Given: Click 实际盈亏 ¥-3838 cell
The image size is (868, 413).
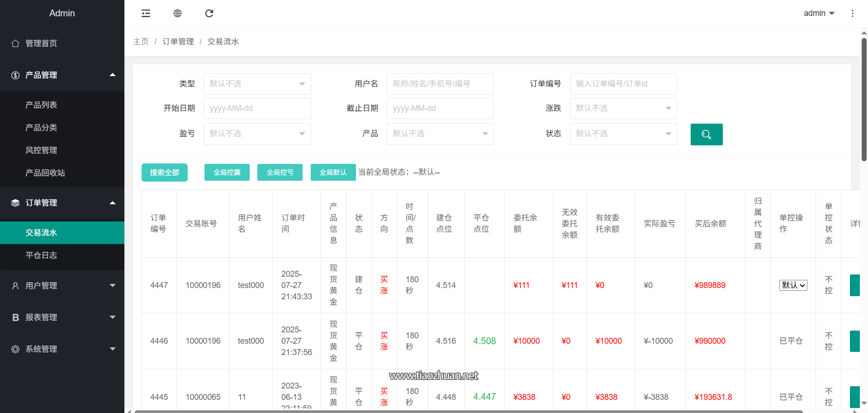Looking at the screenshot, I should pos(656,397).
